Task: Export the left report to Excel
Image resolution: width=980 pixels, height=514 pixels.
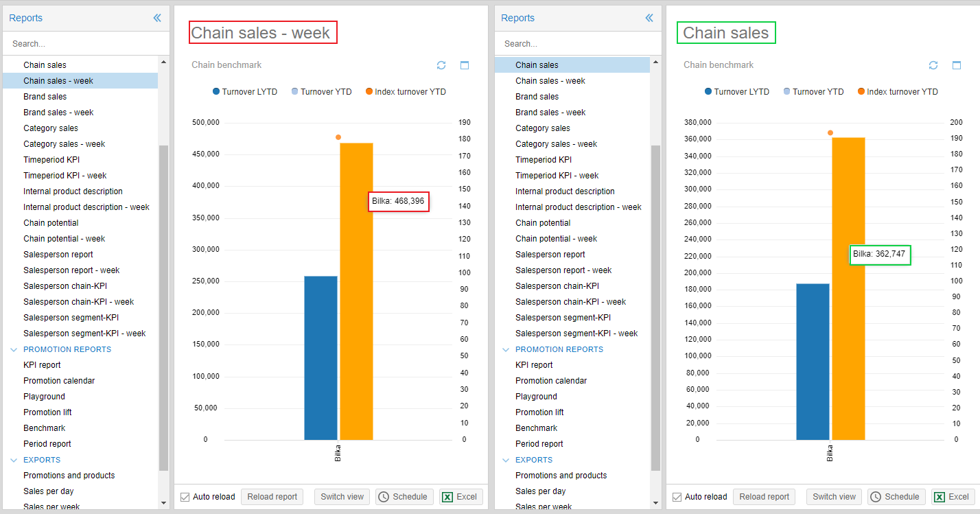Action: click(x=460, y=497)
